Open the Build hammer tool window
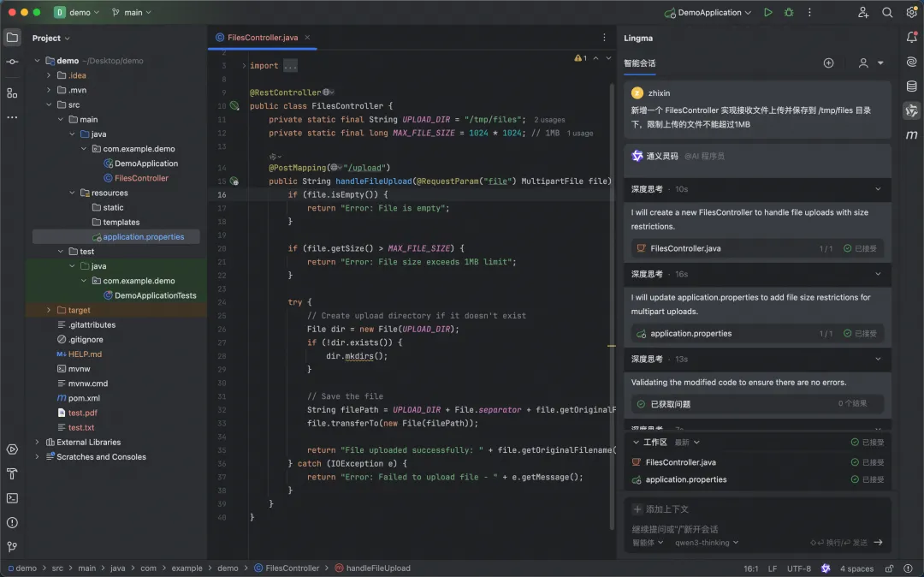 pos(12,474)
